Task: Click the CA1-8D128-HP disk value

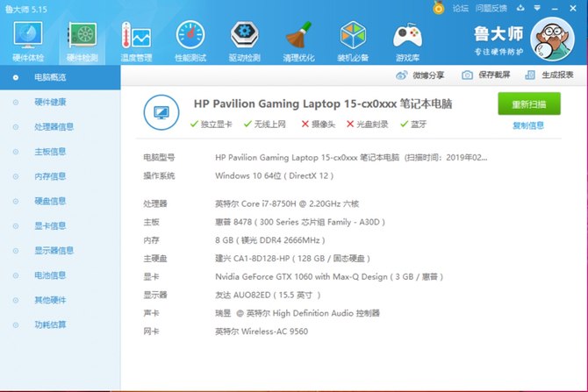Action: 292,259
